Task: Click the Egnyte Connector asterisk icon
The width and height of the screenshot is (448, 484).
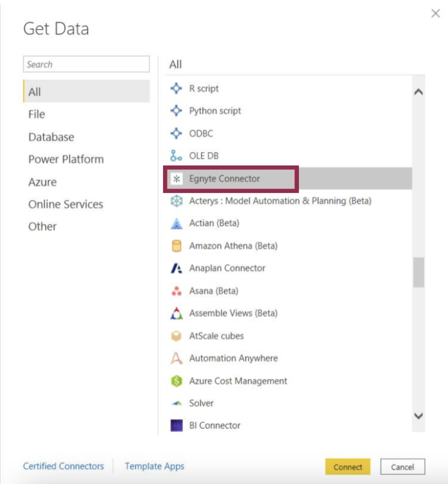Action: [x=177, y=179]
